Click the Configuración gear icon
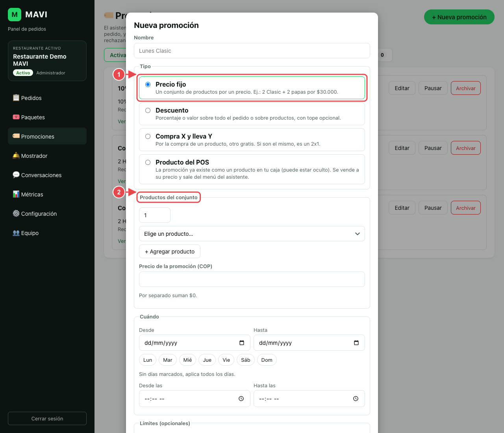The width and height of the screenshot is (504, 433). tap(16, 213)
